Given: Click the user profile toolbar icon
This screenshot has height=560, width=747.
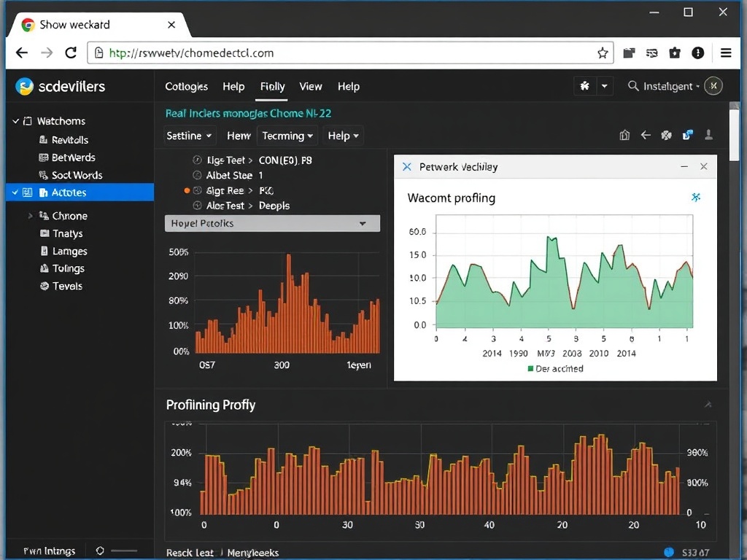Looking at the screenshot, I should click(x=709, y=136).
